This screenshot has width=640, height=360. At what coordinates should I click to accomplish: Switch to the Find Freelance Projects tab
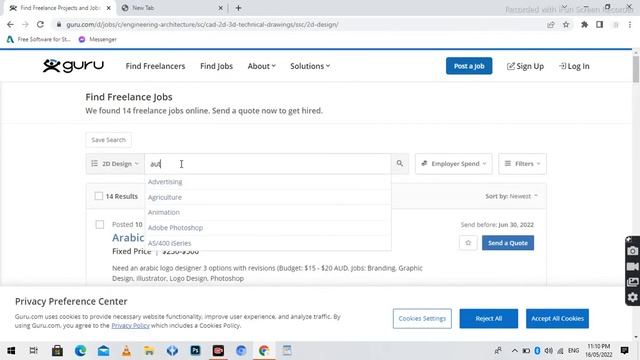click(x=60, y=8)
